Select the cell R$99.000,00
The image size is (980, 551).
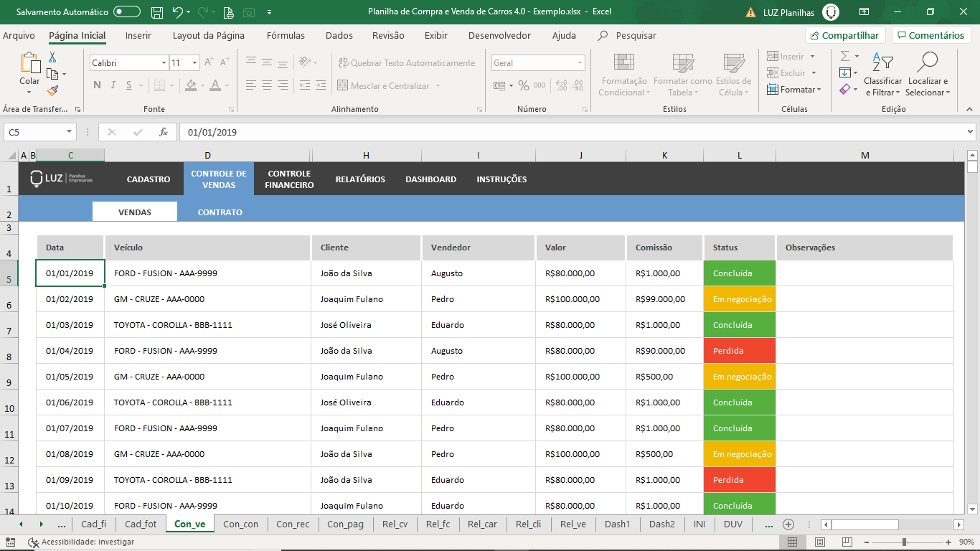pos(664,299)
